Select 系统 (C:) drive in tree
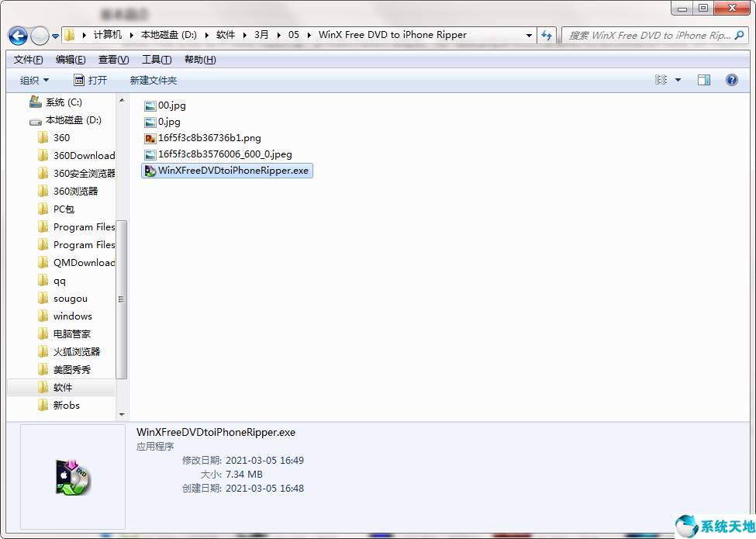Viewport: 756px width, 539px height. click(x=56, y=102)
